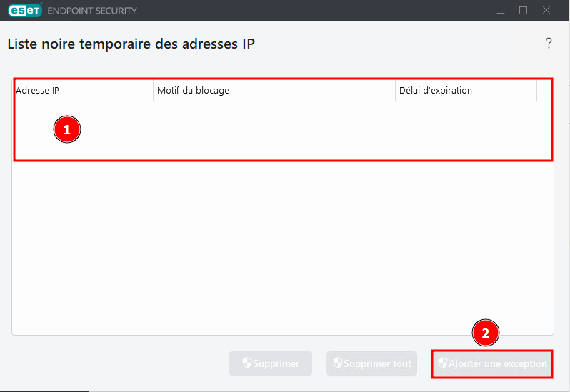Maximize the ESET Endpoint Security window
Viewport: 570px width, 392px height.
tap(523, 11)
